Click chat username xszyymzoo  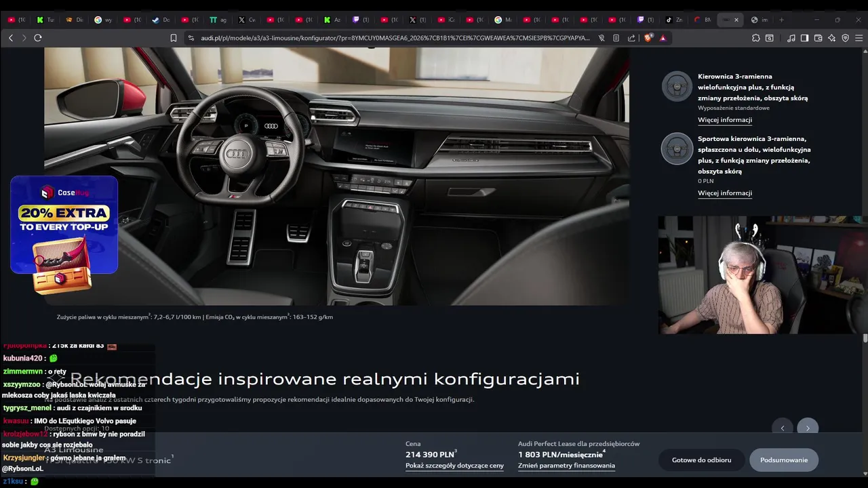click(22, 384)
